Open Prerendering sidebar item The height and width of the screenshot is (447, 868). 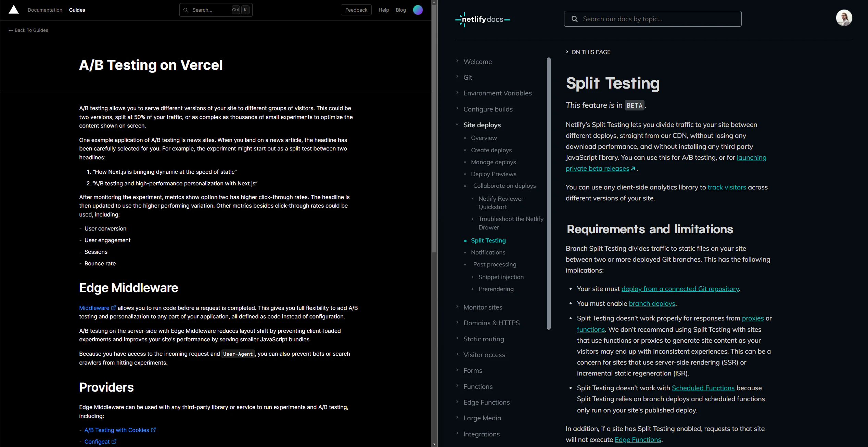pos(496,289)
